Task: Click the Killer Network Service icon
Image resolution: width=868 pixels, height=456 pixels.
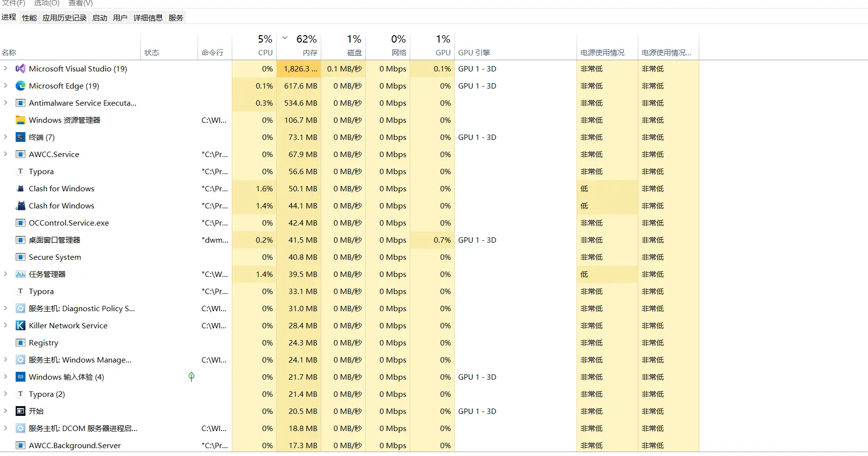Action: click(20, 326)
